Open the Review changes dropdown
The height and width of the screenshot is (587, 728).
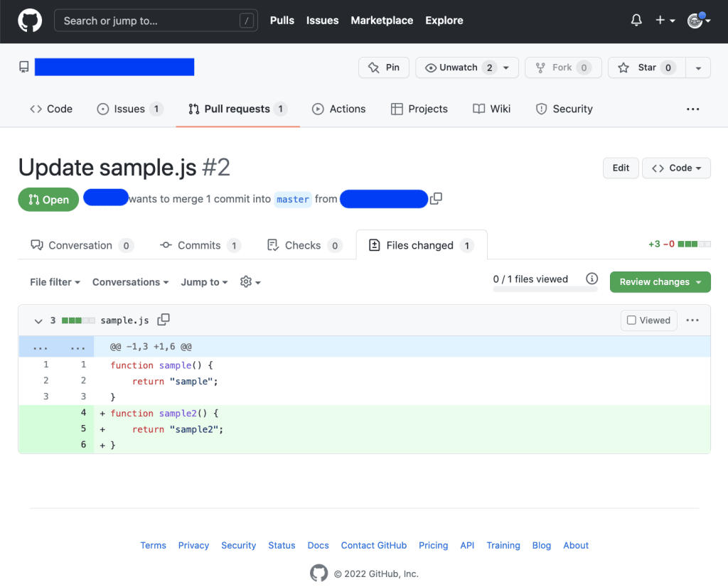coord(660,281)
